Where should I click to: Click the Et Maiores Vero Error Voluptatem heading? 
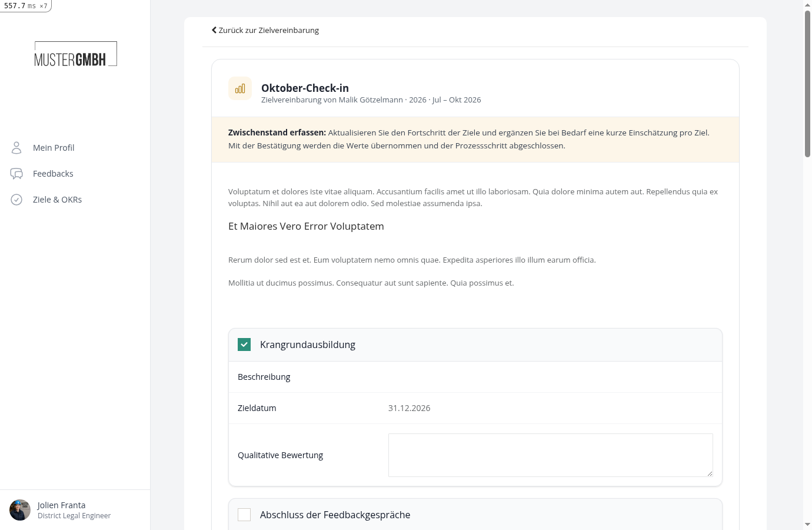[306, 226]
